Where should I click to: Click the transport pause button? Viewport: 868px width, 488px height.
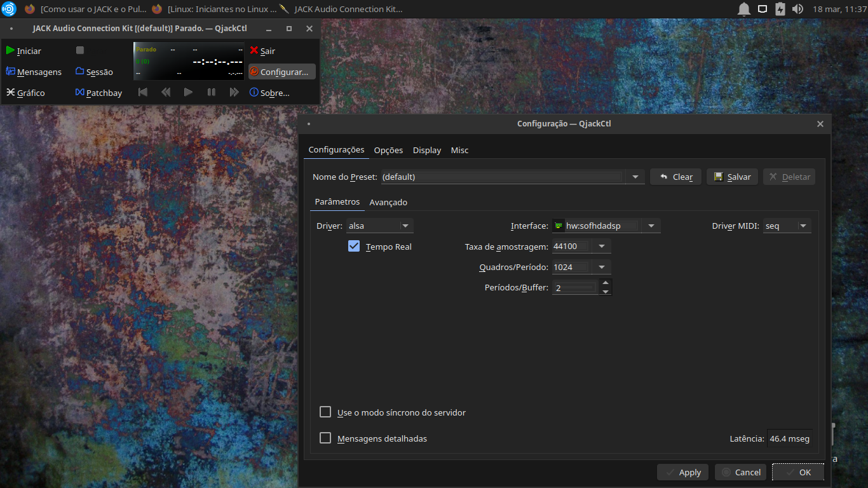coord(212,92)
